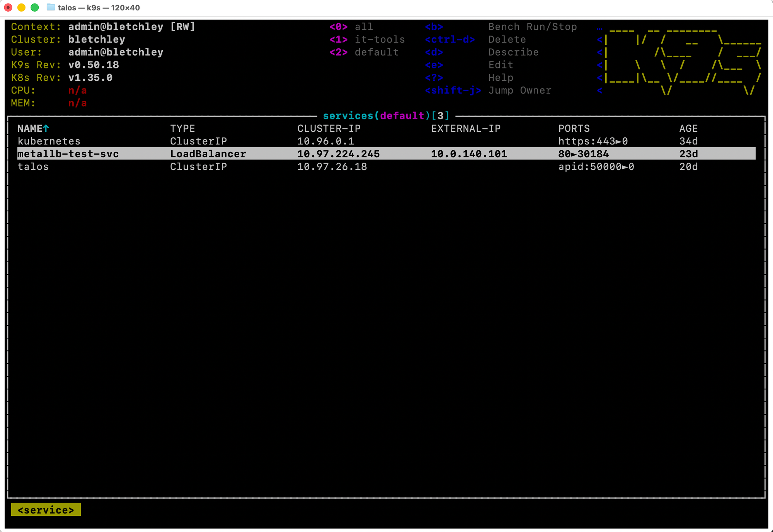Click ports value apid:50000►0
Screen dimensions: 773x532
pyautogui.click(x=596, y=167)
